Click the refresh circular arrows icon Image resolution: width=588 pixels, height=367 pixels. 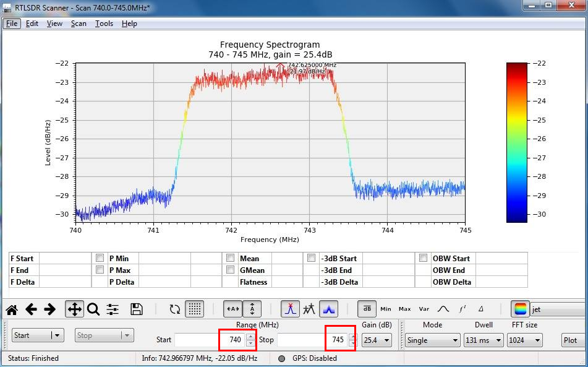click(174, 309)
